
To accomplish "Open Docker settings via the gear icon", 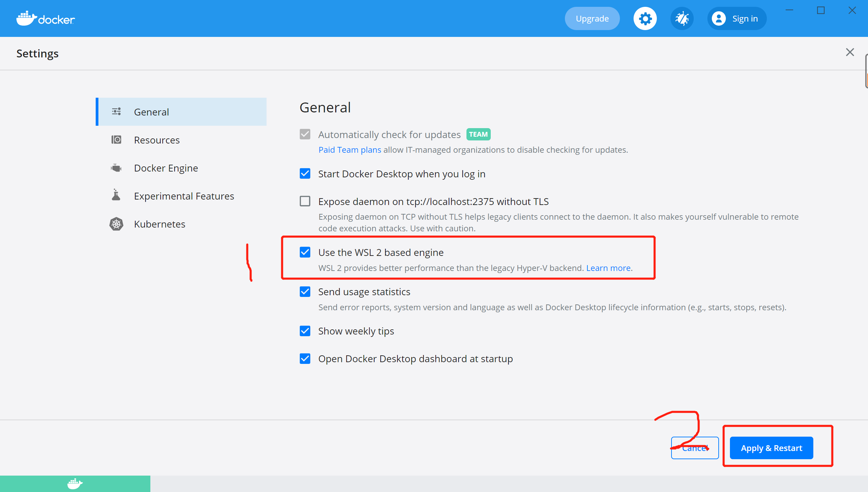I will (645, 18).
